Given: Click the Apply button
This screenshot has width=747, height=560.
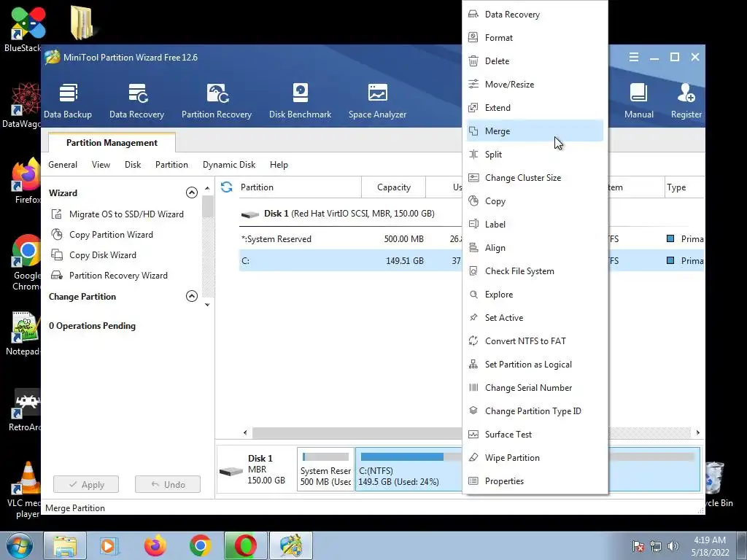Looking at the screenshot, I should (86, 484).
